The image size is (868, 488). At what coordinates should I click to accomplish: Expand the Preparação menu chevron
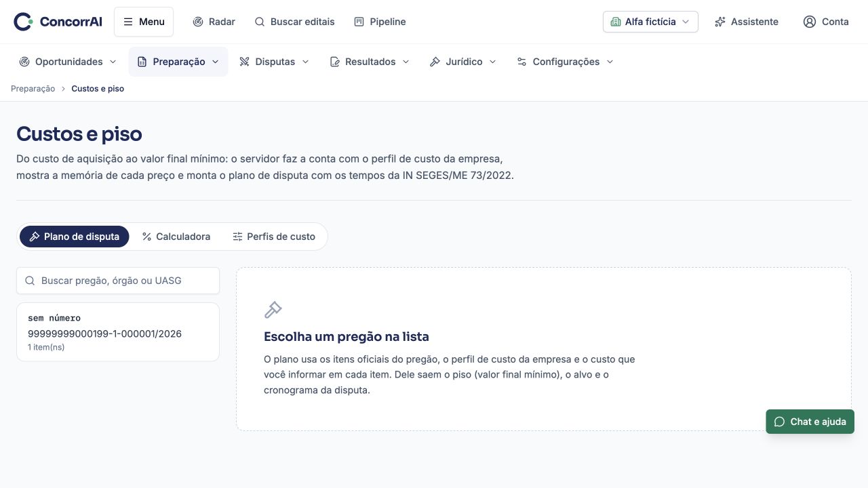click(x=216, y=62)
